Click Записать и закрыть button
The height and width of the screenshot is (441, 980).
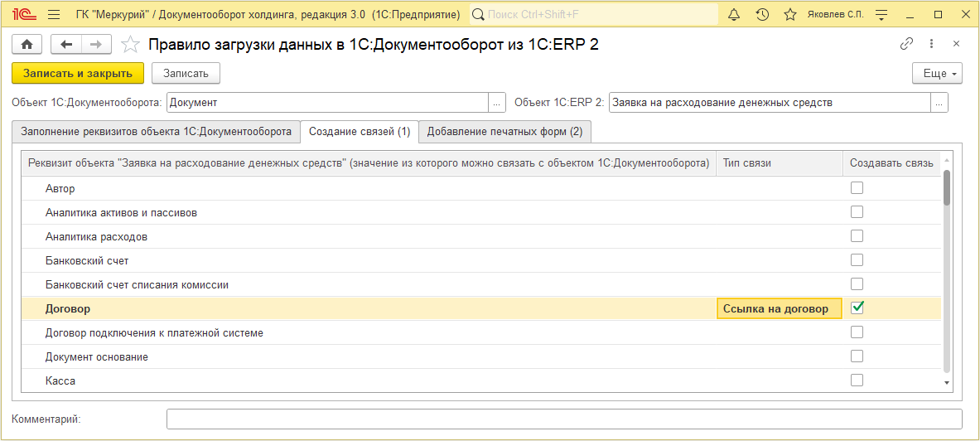coord(78,73)
